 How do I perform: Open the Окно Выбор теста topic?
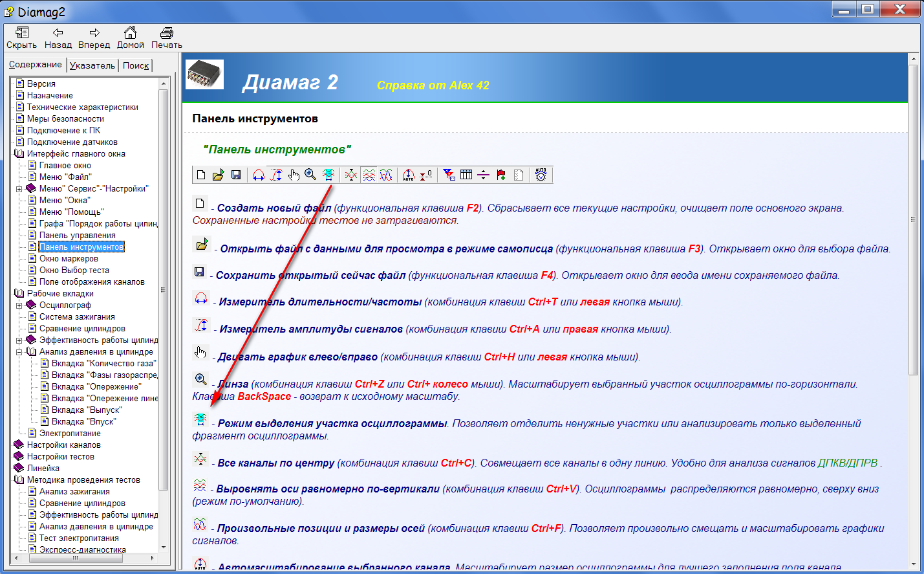(x=74, y=270)
